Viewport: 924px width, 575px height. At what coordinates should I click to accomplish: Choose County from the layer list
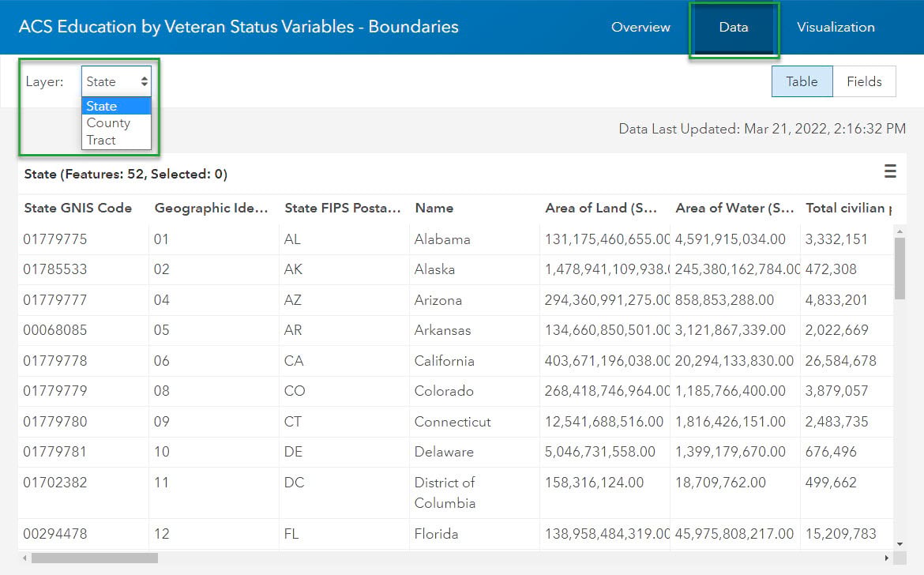(x=117, y=123)
